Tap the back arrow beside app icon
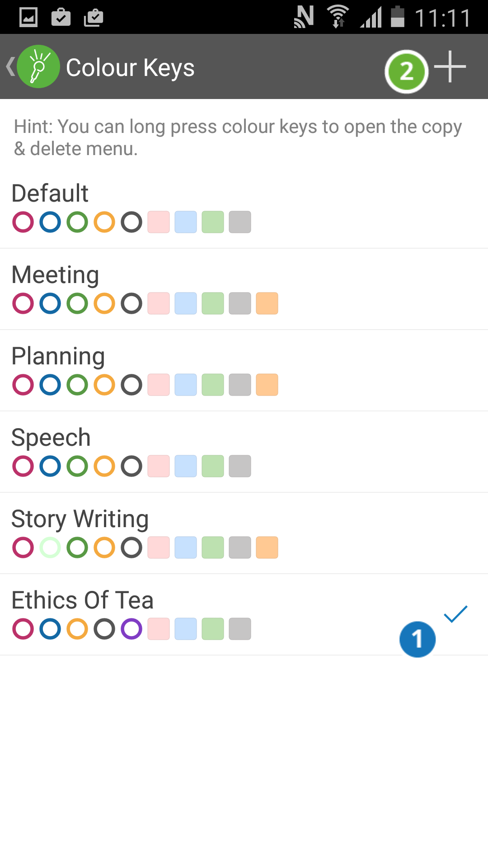The image size is (488, 868). 10,66
